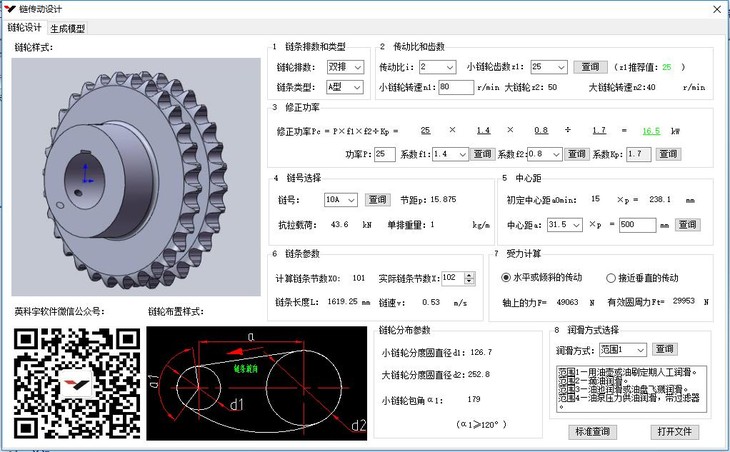730x452 pixels.
Task: Click the 打开文件 button
Action: (x=674, y=432)
